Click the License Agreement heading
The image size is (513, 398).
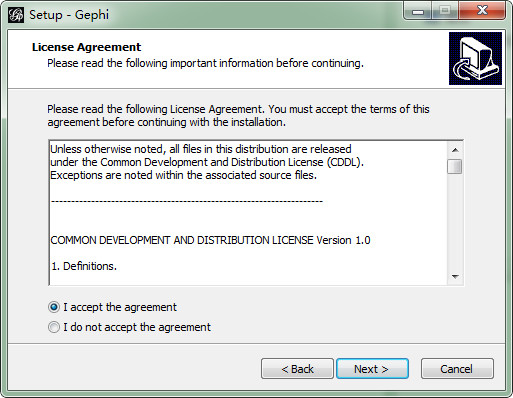(x=86, y=47)
